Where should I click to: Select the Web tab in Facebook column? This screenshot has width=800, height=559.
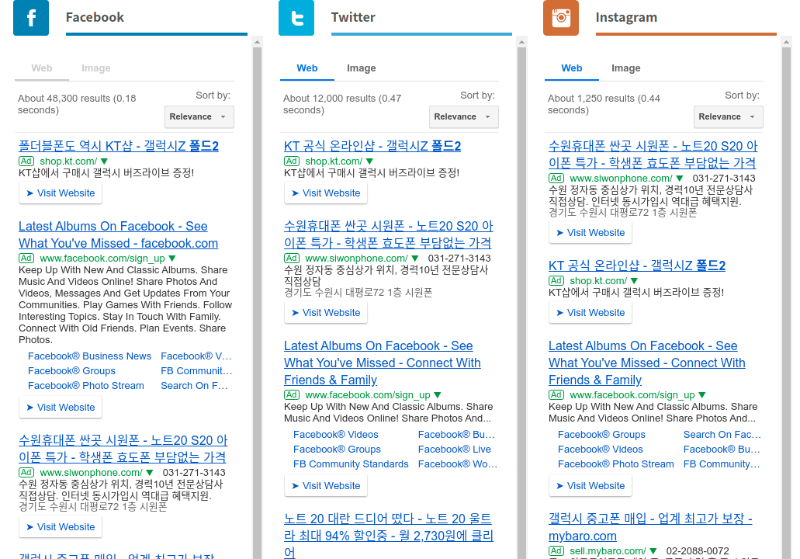coord(42,68)
